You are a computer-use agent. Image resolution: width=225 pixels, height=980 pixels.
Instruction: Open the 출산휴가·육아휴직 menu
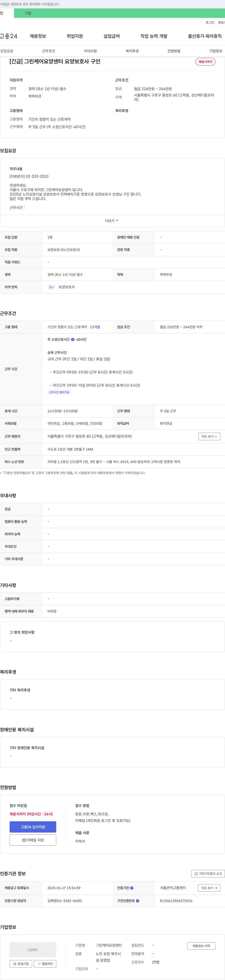(204, 36)
